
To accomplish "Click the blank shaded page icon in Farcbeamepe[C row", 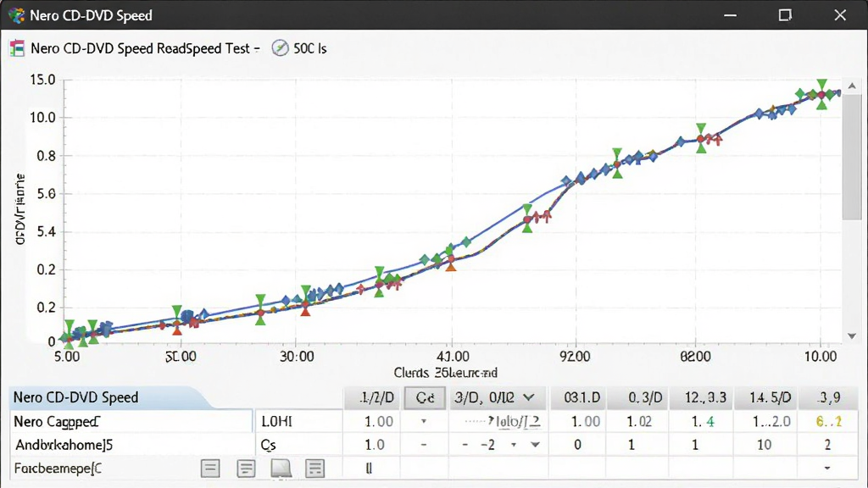I will (281, 469).
